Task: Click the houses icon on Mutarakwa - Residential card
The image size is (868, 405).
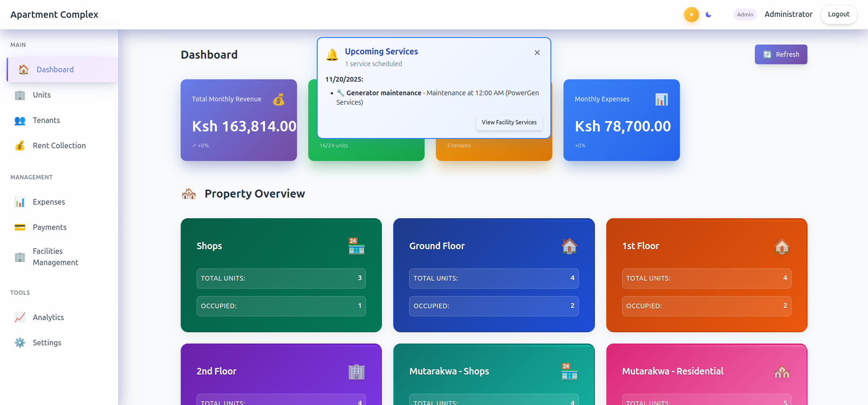Action: pos(782,371)
